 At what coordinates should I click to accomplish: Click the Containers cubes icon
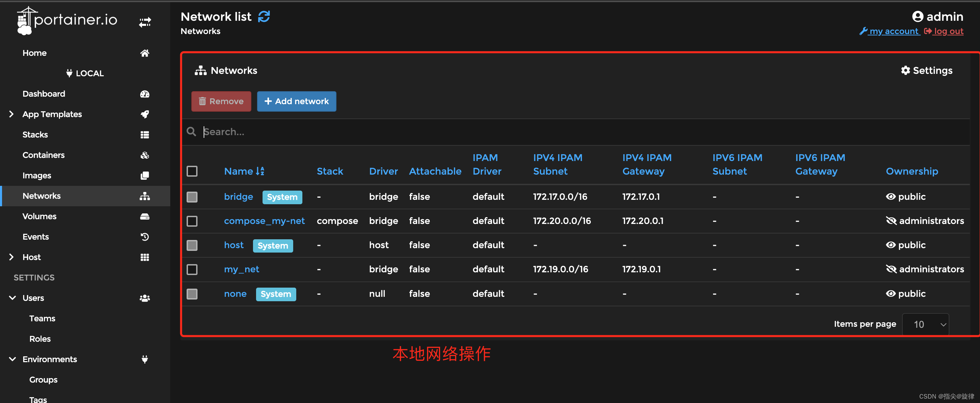(x=145, y=155)
